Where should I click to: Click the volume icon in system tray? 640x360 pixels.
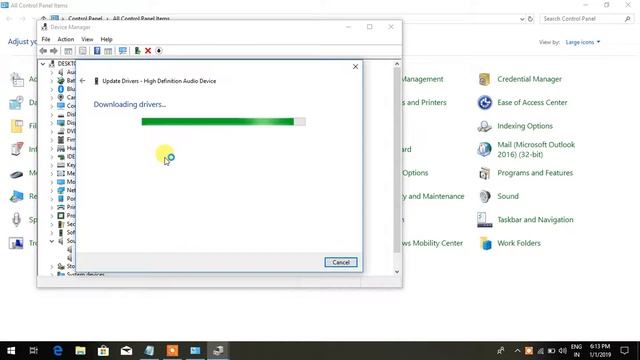[562, 351]
